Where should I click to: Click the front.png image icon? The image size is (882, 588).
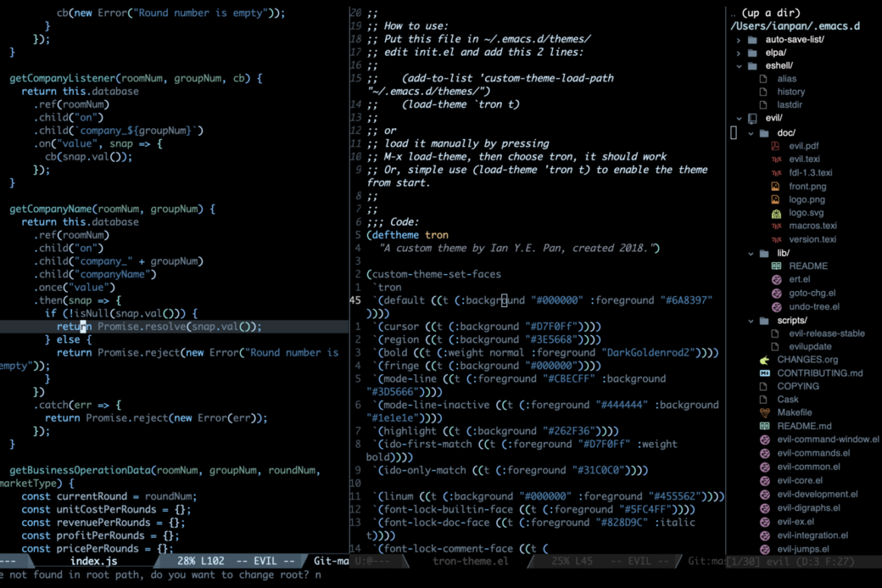coord(776,186)
